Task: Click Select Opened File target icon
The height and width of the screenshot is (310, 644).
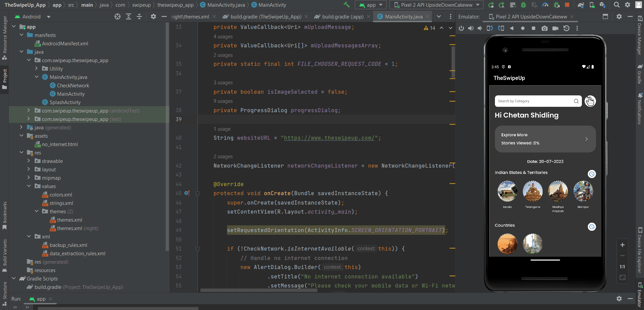Action: coord(118,17)
